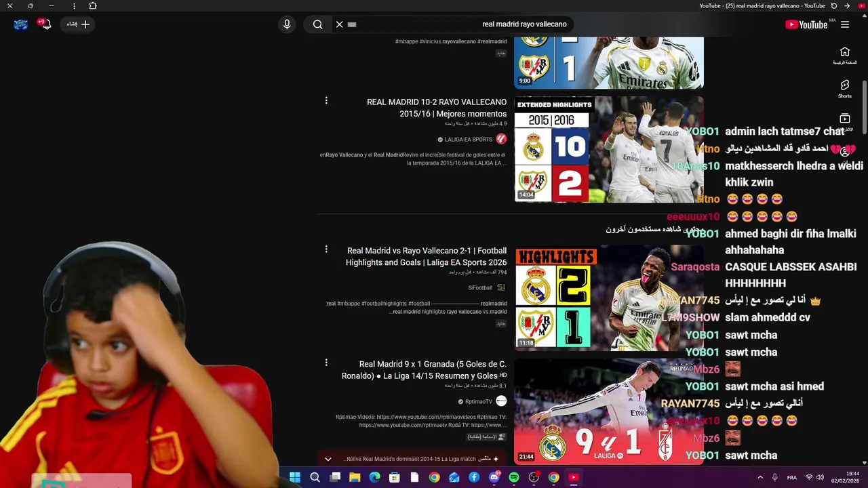Open Subscriptions in the mini sidebar

[x=844, y=122]
